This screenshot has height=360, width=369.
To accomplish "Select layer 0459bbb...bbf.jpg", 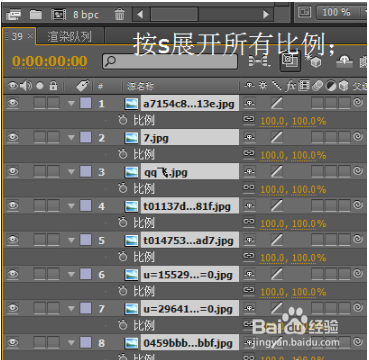I will 190,343.
